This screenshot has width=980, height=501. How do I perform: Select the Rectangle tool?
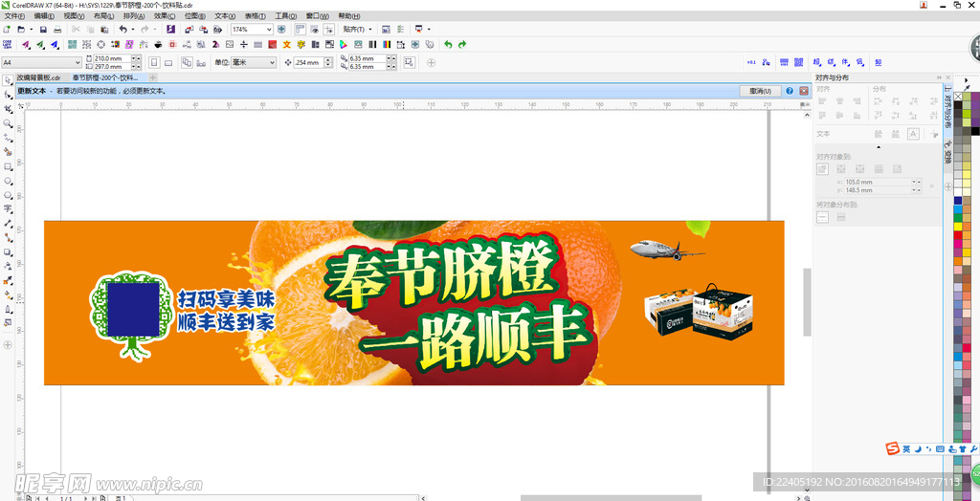coord(8,166)
